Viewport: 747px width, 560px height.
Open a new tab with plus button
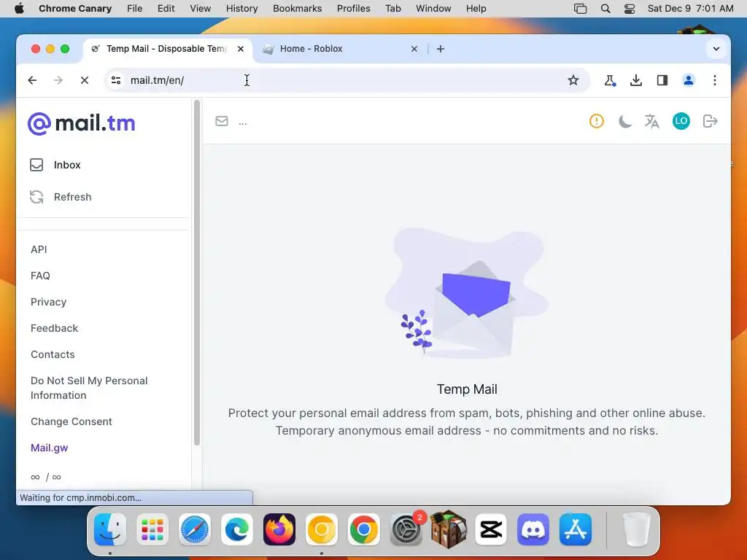coord(441,49)
